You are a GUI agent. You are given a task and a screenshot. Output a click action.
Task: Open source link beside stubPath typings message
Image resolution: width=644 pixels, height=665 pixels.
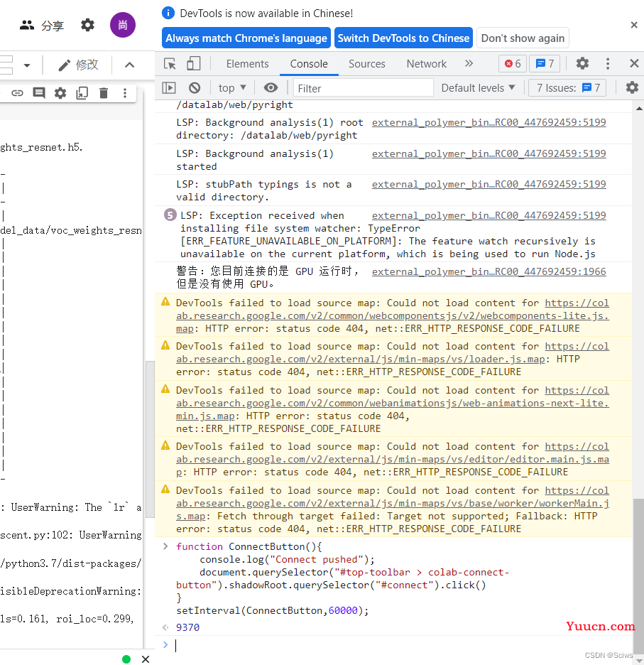coord(489,184)
